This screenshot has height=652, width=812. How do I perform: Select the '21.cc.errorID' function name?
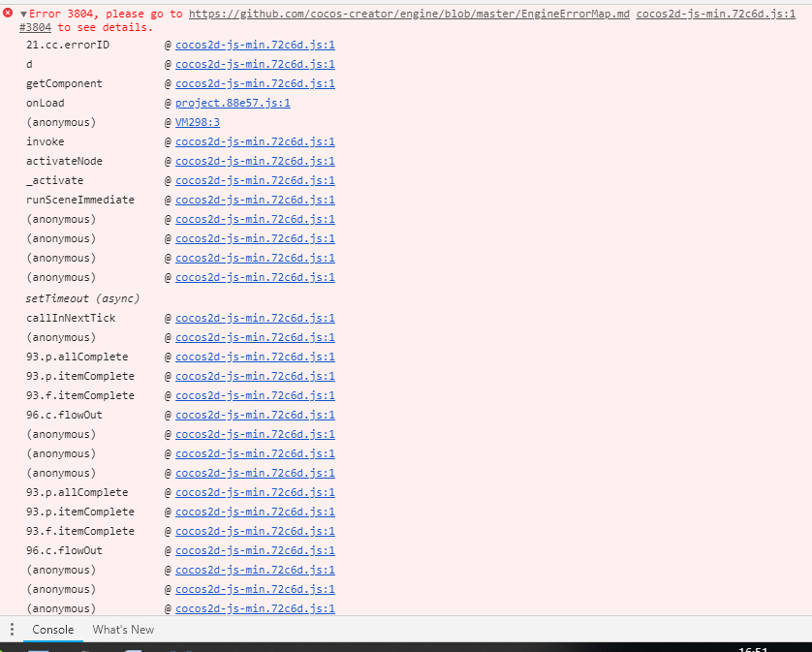pyautogui.click(x=68, y=46)
